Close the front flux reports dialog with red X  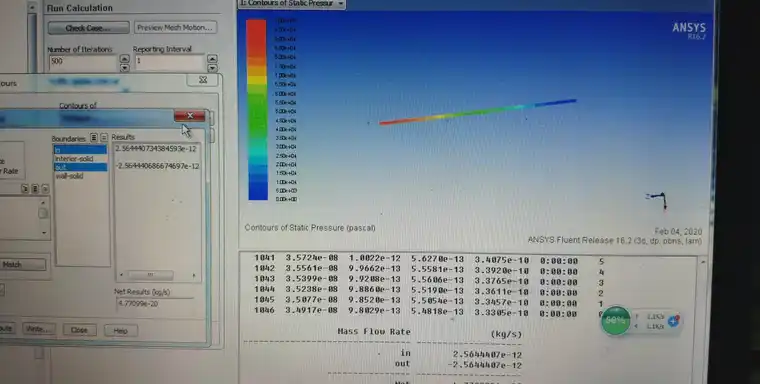tap(190, 115)
